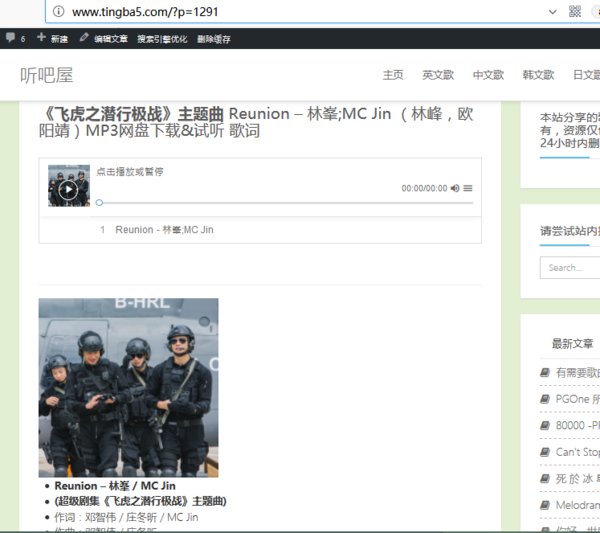Toggle the audio player playlist menu icon

coord(468,188)
